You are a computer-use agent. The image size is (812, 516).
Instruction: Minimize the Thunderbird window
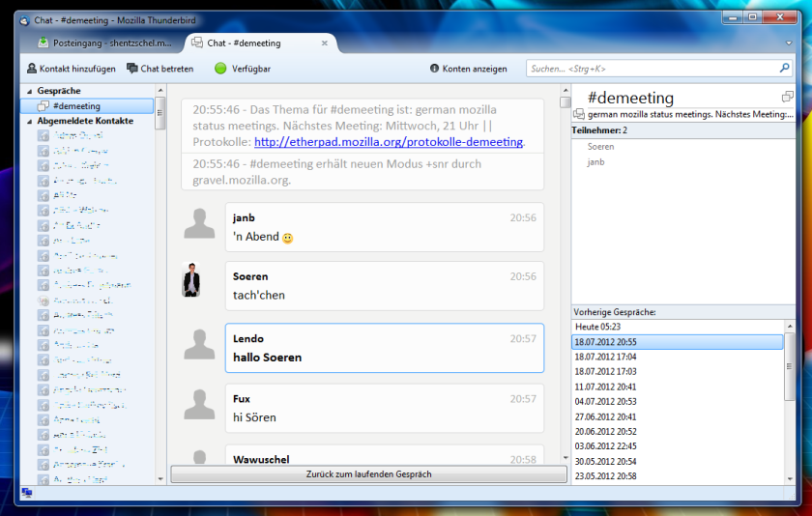(733, 17)
